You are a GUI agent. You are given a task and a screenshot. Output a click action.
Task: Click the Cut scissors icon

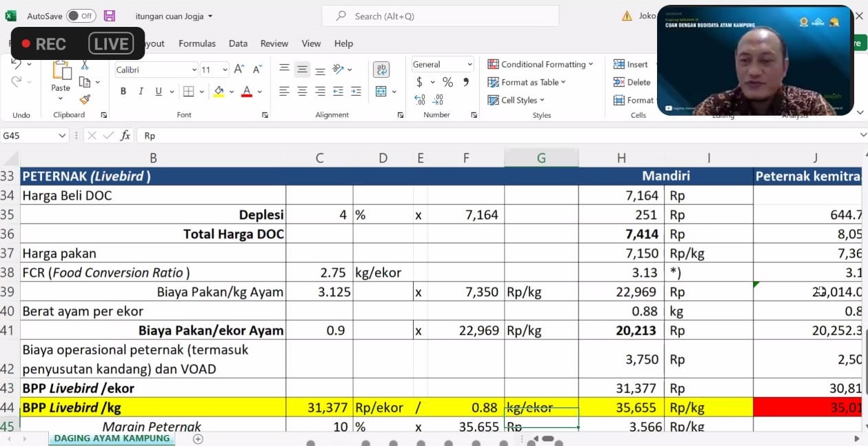(x=85, y=65)
